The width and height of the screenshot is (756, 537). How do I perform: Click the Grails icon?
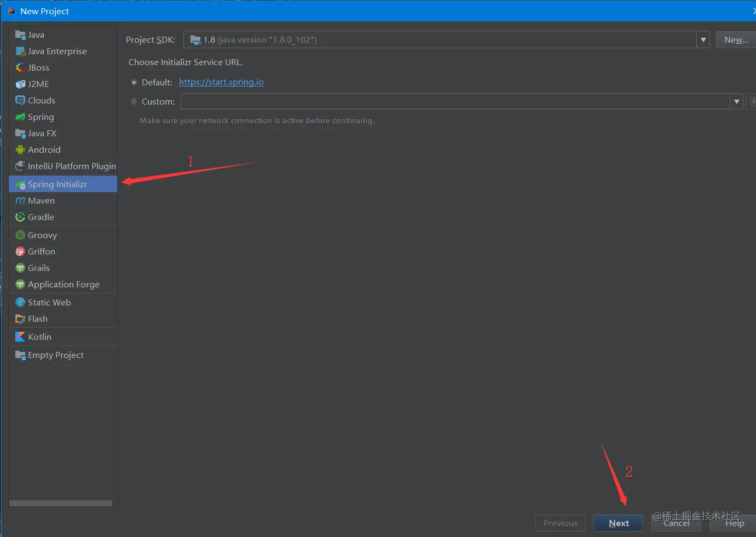click(x=20, y=268)
